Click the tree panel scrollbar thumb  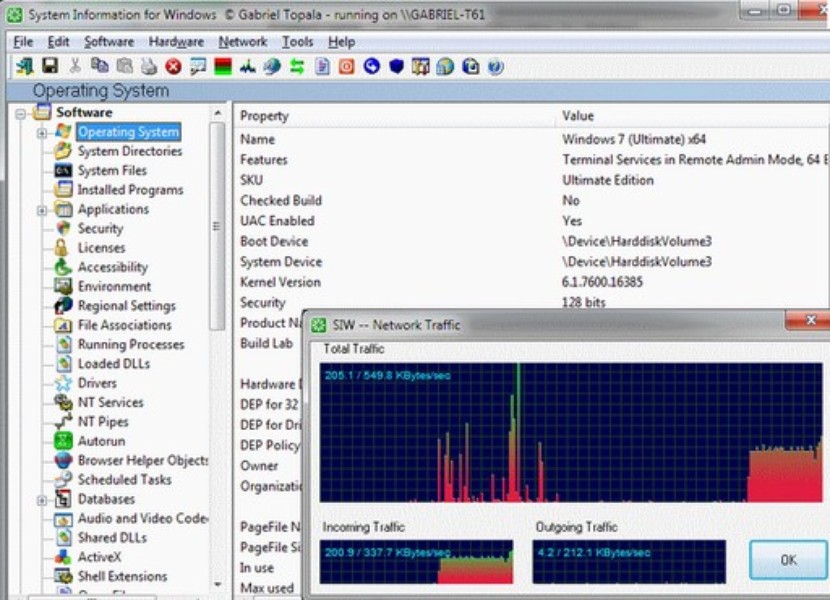pyautogui.click(x=217, y=226)
